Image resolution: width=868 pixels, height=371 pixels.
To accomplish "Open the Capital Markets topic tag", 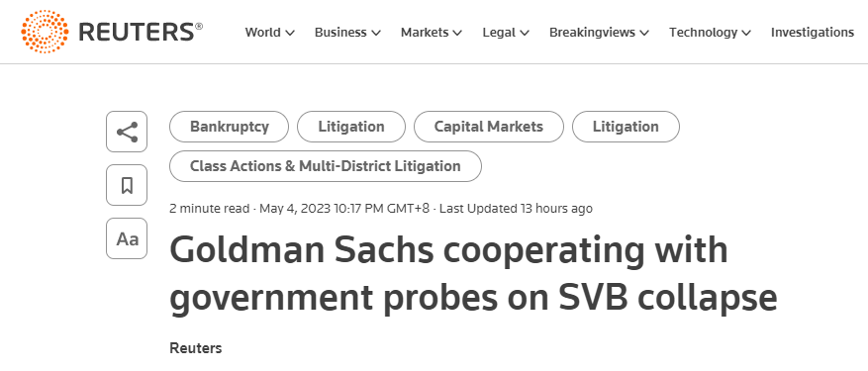I will click(x=489, y=127).
